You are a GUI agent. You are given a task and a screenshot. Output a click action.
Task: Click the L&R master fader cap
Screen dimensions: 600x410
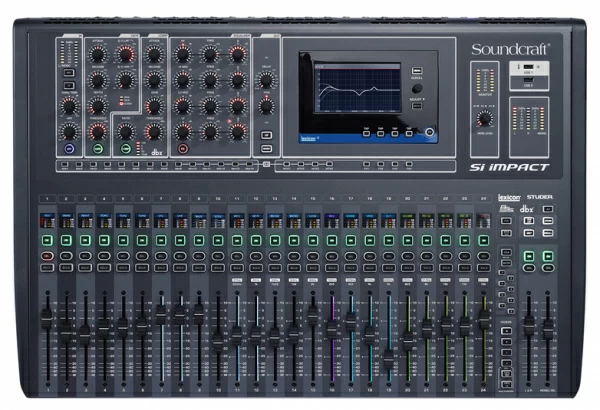pos(528,327)
